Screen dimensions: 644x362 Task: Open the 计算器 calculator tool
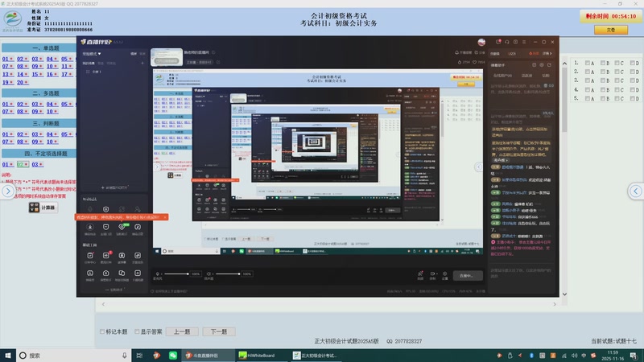[43, 208]
